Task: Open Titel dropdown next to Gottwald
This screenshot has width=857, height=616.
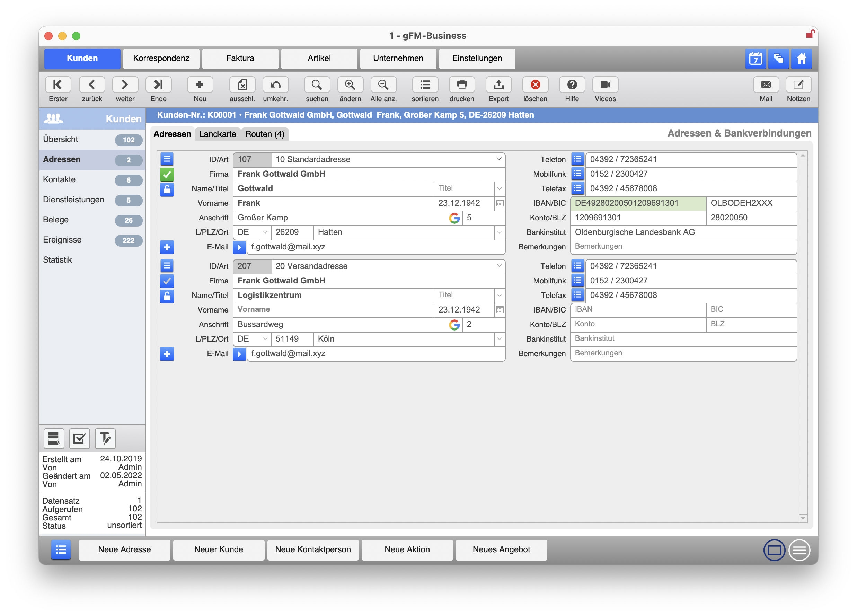Action: (x=499, y=188)
